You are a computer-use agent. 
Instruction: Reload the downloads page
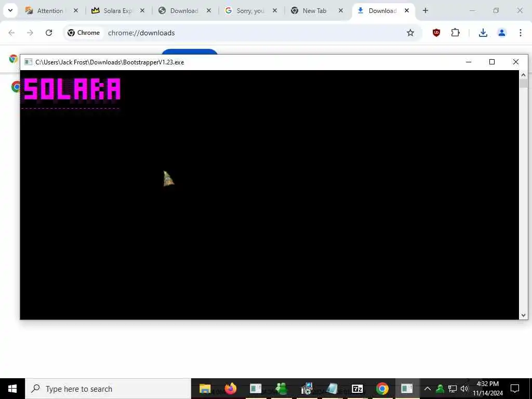coord(49,33)
